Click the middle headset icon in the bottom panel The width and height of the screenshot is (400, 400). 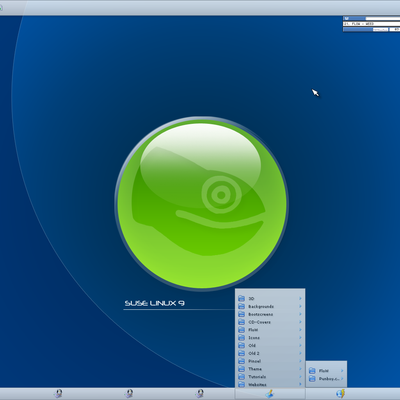pos(129,394)
